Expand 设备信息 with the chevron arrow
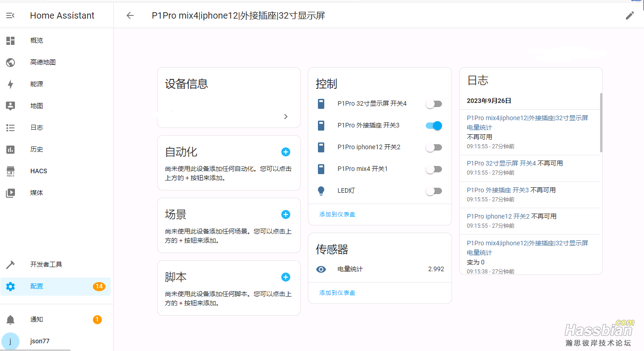Viewport: 644px width, 351px height. click(286, 117)
